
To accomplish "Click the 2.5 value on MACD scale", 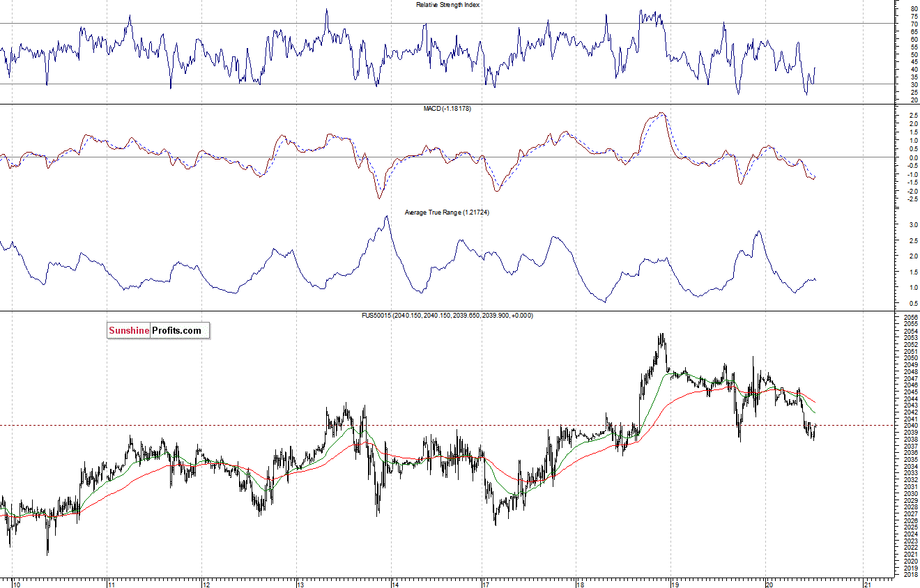I will point(913,116).
